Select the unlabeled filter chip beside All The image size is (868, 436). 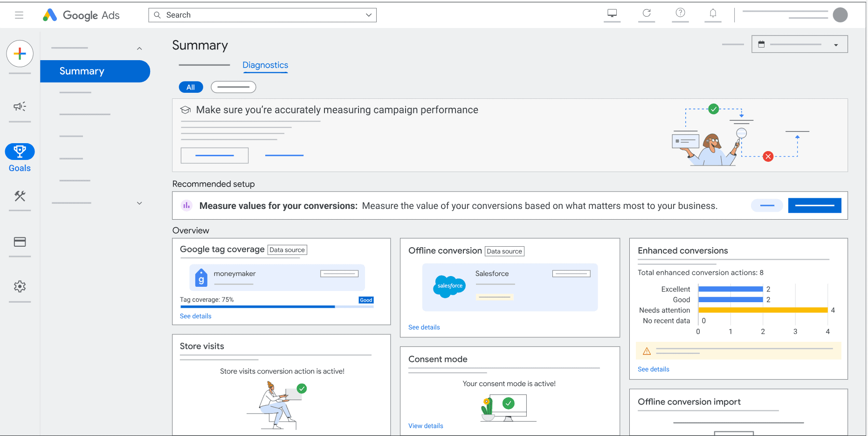tap(233, 87)
